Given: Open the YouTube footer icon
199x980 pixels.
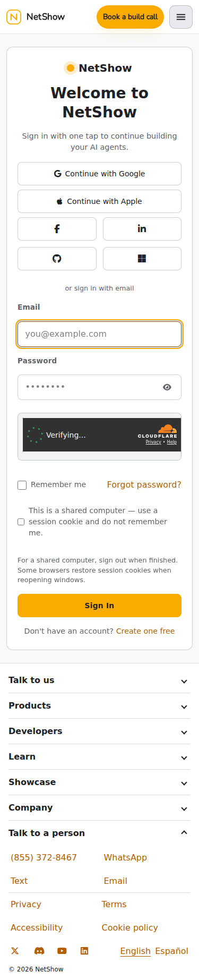Looking at the screenshot, I should 62,951.
